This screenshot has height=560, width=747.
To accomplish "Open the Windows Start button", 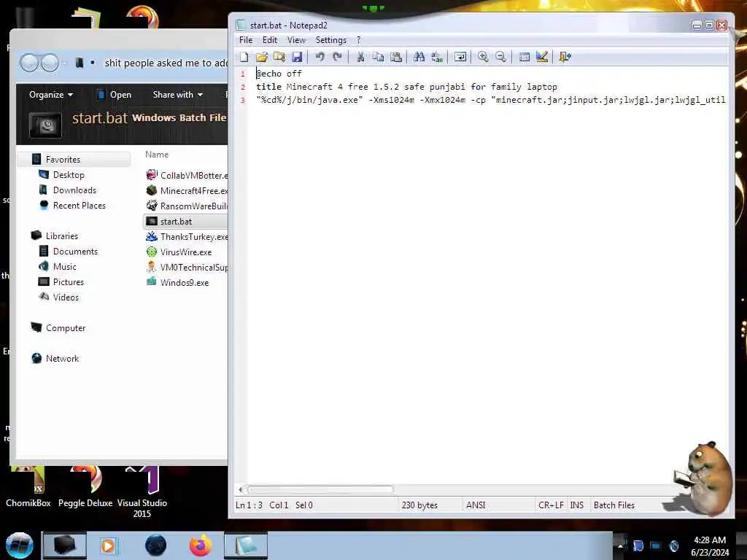I will 19,545.
